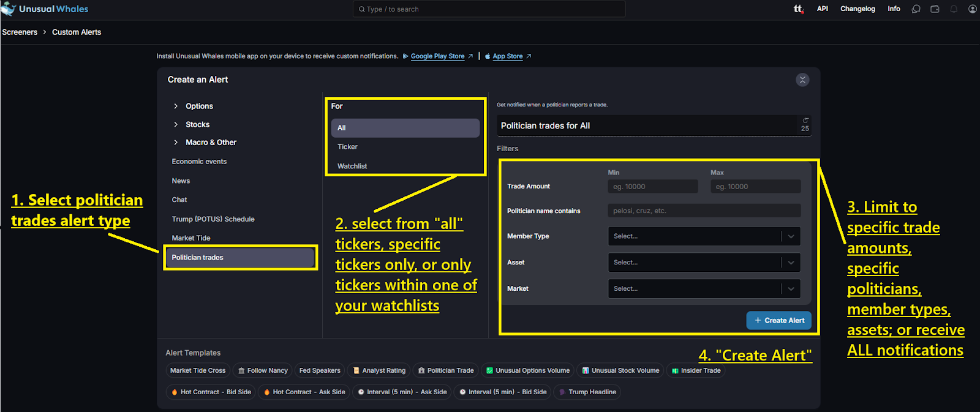The image size is (980, 412).
Task: Open the Asset dropdown
Action: (x=704, y=263)
